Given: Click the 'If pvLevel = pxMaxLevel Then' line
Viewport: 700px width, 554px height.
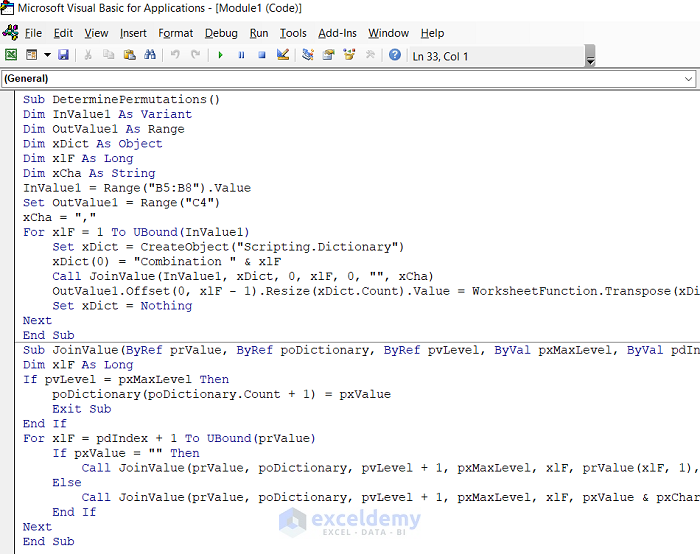Looking at the screenshot, I should 126,379.
